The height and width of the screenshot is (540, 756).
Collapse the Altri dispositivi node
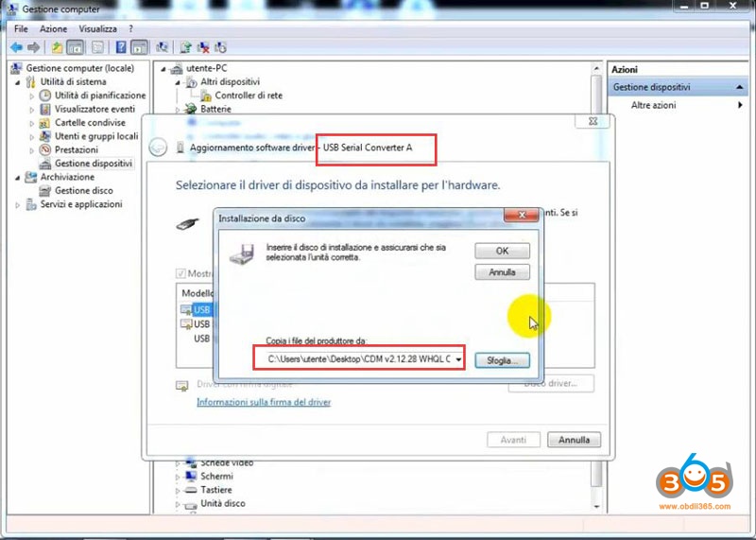pos(178,82)
